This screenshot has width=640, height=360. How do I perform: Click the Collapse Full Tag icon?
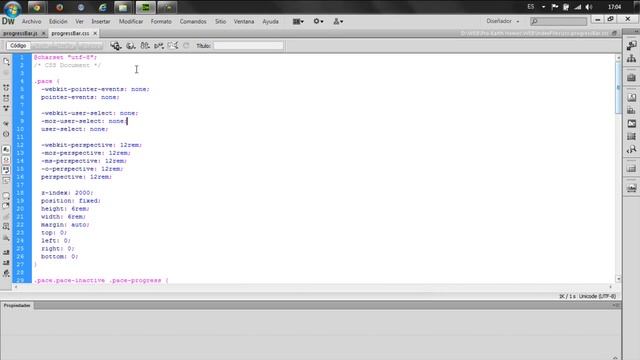tap(6, 88)
